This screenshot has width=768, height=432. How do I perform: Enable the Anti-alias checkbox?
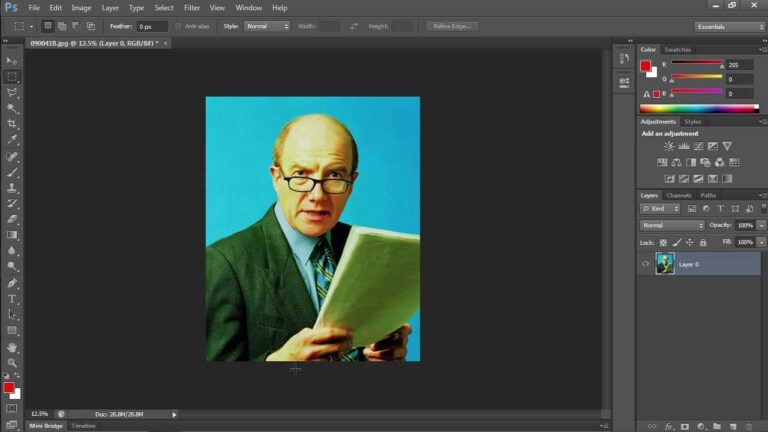click(178, 26)
